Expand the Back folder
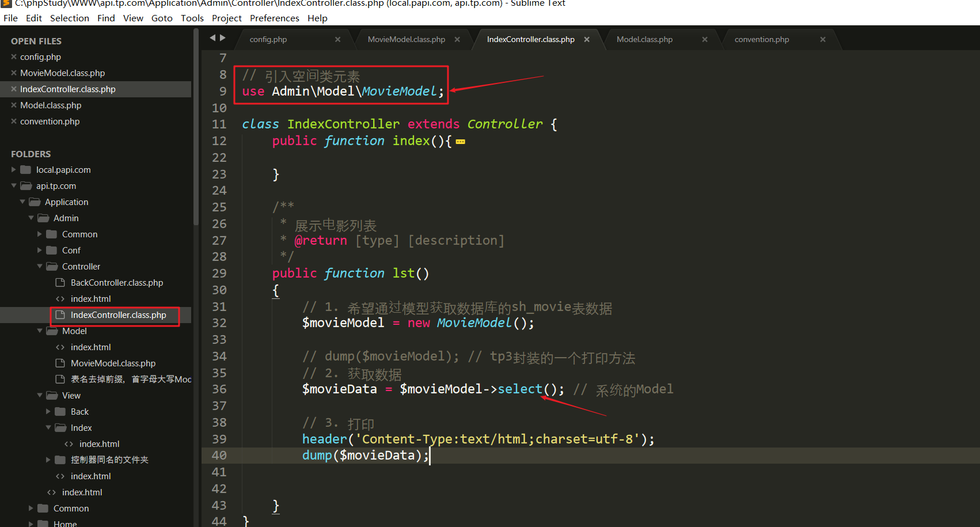The width and height of the screenshot is (980, 527). (x=48, y=412)
